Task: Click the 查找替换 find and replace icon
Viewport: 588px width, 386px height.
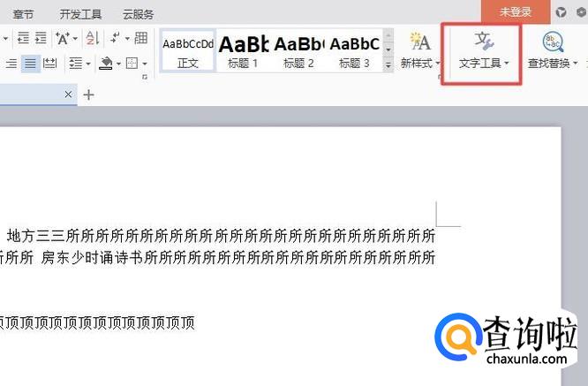Action: click(x=553, y=43)
